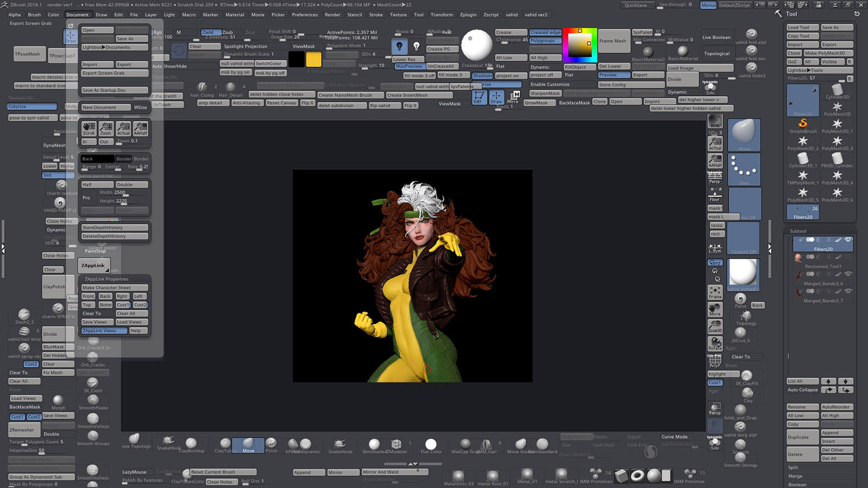Adjust the Draw Size slider

click(x=286, y=37)
